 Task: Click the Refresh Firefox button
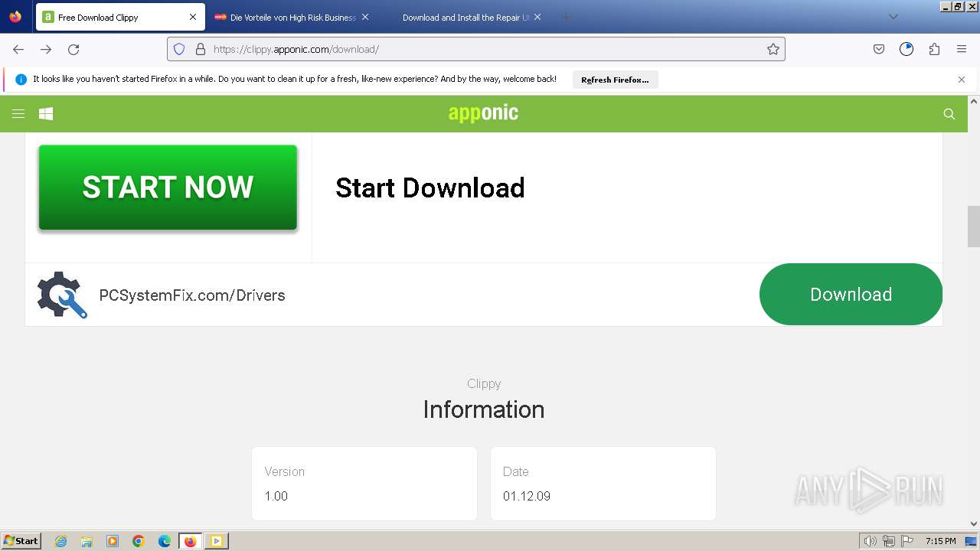pos(615,80)
